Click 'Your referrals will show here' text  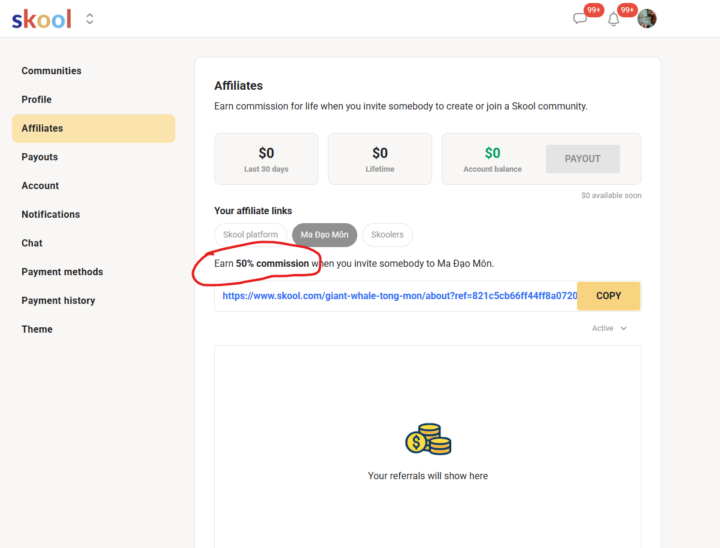point(428,476)
